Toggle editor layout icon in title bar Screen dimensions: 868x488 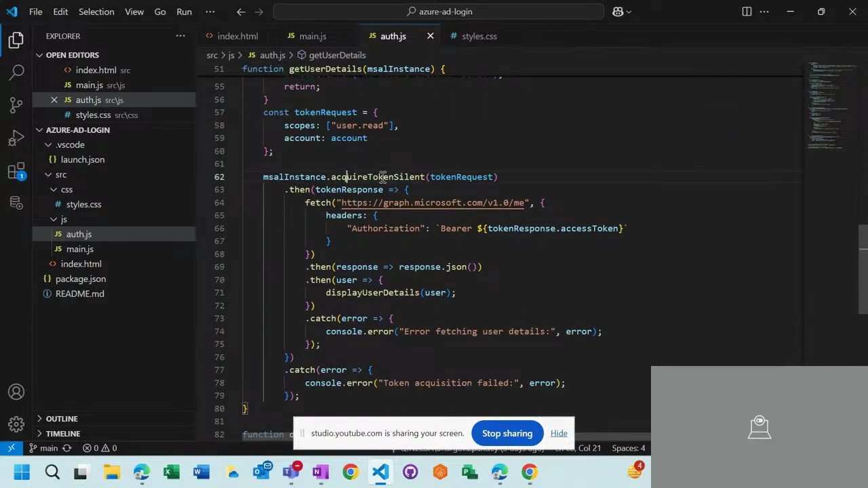[x=747, y=12]
